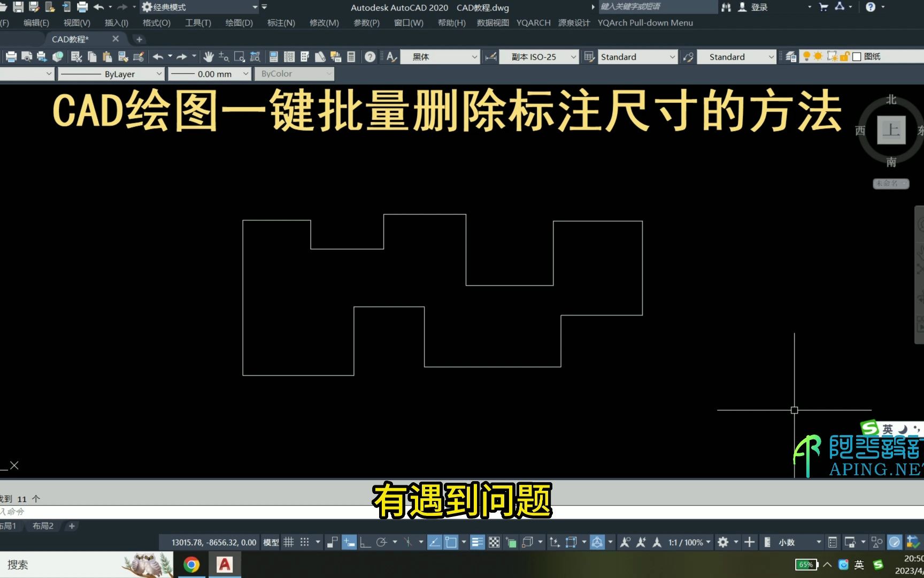Switch to the 布局2 layout tab
The image size is (924, 578).
click(x=43, y=526)
